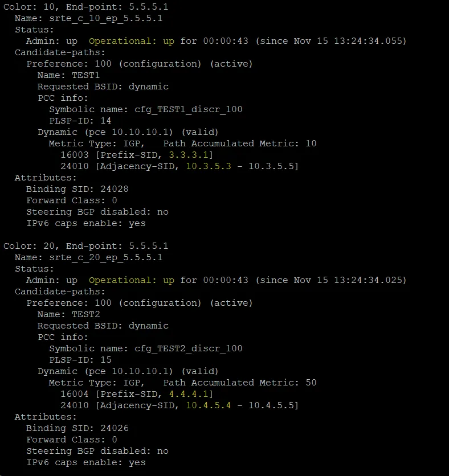Click Path Accumulated Metric value 50

click(x=311, y=383)
